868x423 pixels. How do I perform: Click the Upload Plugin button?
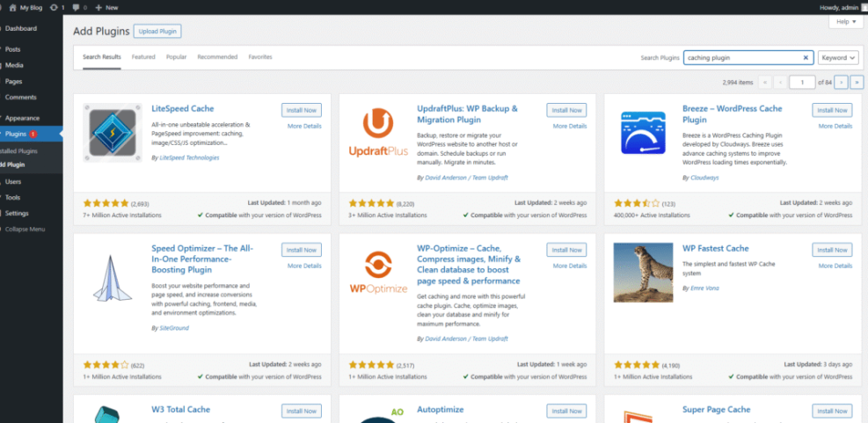pyautogui.click(x=157, y=32)
